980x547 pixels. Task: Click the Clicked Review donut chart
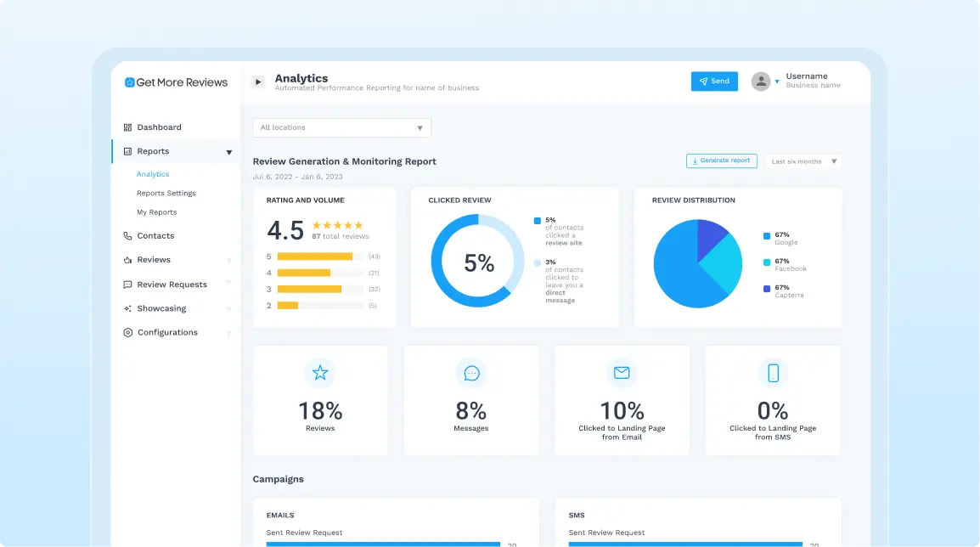point(478,261)
